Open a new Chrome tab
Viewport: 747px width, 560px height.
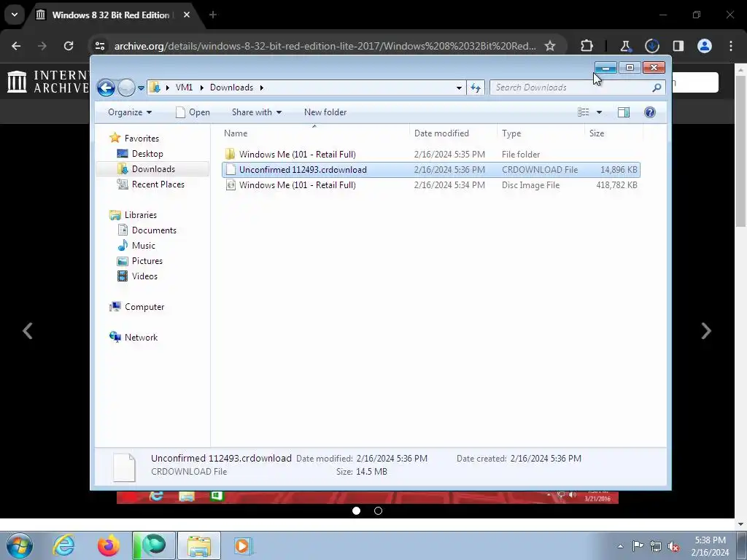coord(213,15)
